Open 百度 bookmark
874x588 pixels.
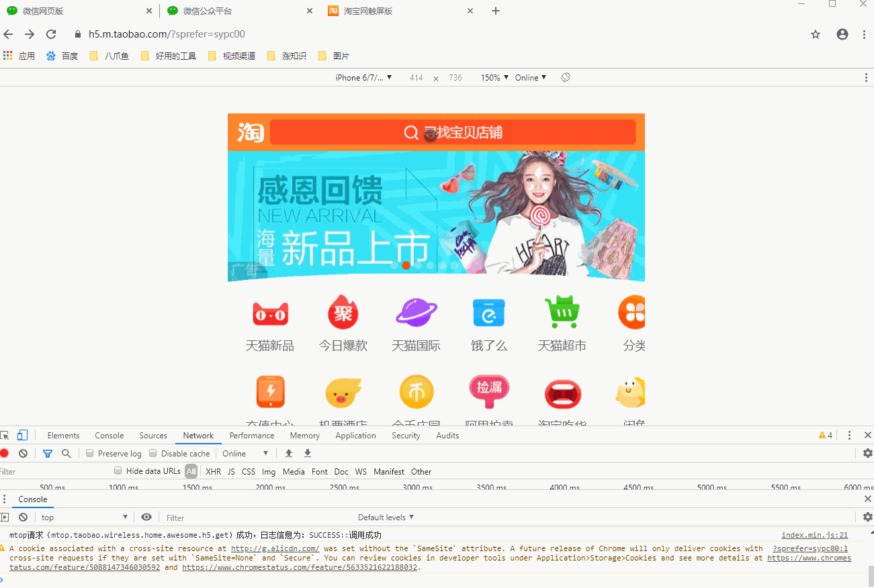62,56
